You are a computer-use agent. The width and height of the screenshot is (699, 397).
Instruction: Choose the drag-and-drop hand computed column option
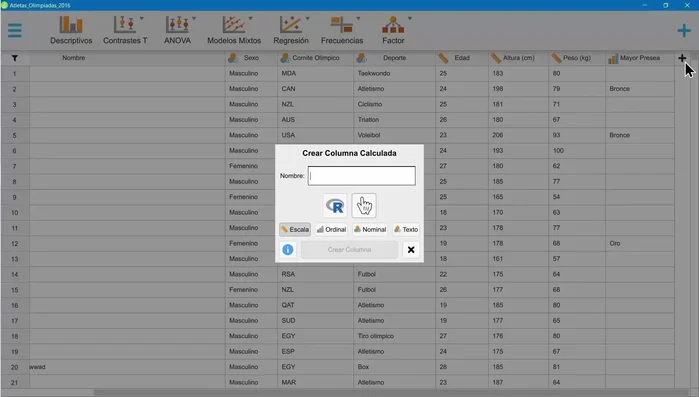click(364, 206)
